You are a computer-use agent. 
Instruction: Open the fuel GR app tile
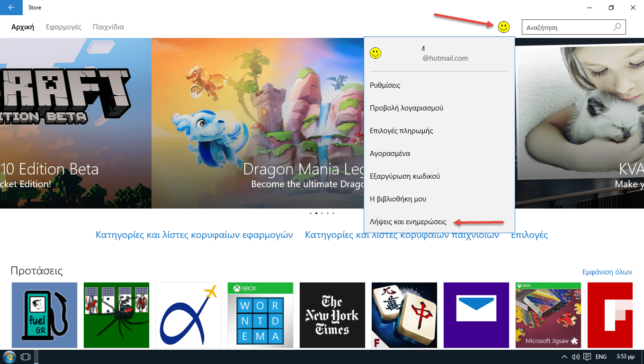(45, 315)
